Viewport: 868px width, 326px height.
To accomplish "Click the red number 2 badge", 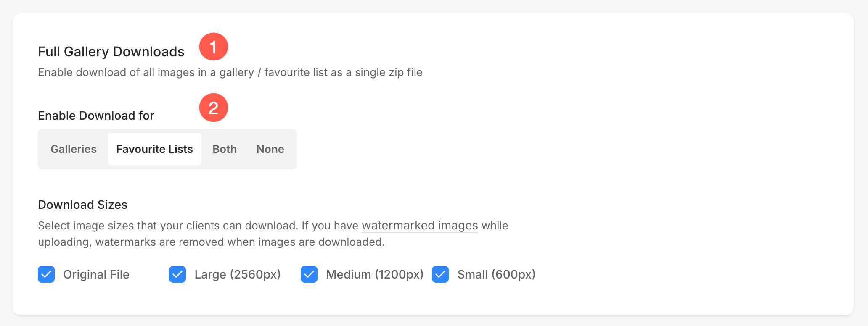I will pyautogui.click(x=214, y=108).
